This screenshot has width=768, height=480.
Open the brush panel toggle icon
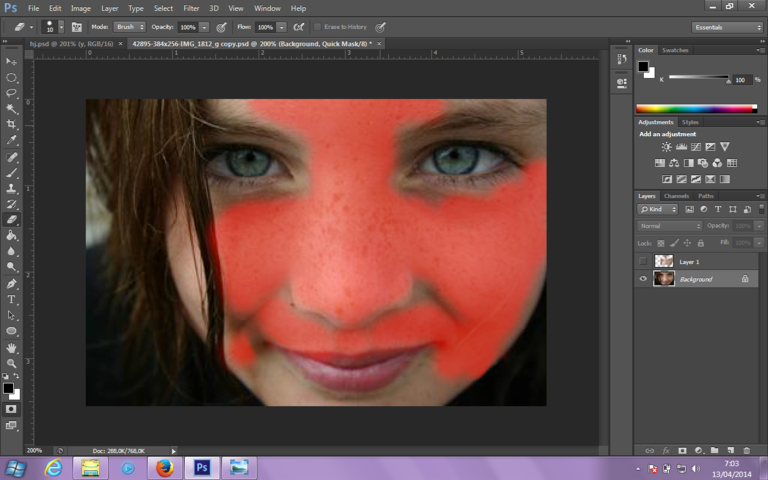tap(76, 27)
